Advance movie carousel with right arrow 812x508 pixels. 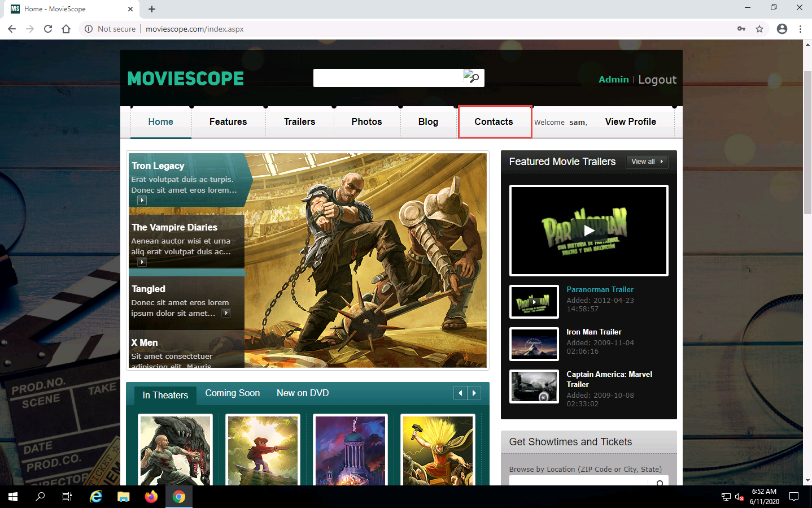point(474,393)
